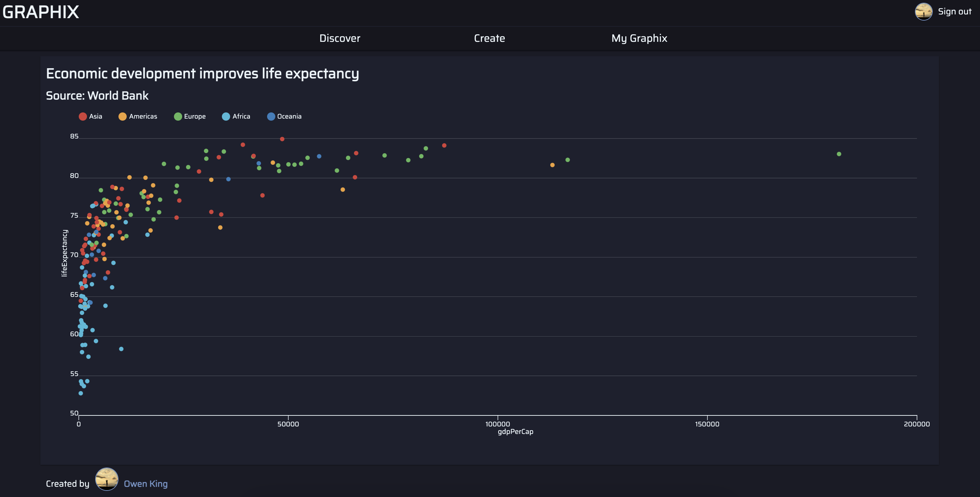Click the lifeExpectancy axis label

tap(64, 253)
